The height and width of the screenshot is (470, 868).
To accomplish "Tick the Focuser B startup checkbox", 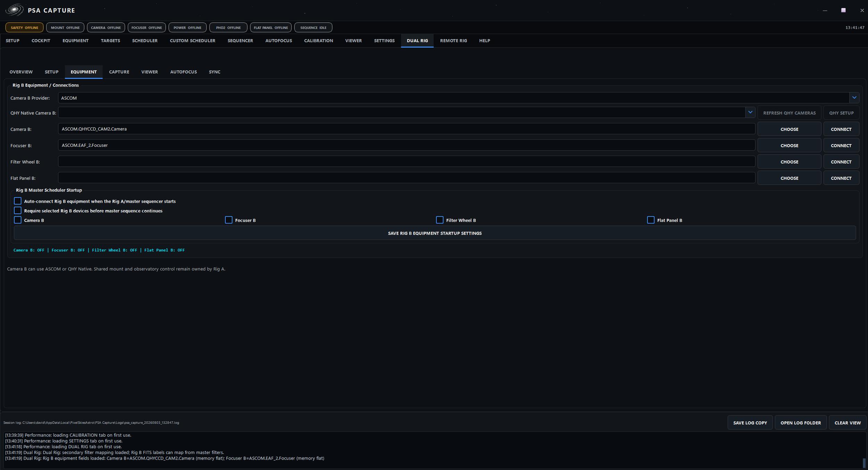I will pyautogui.click(x=228, y=220).
